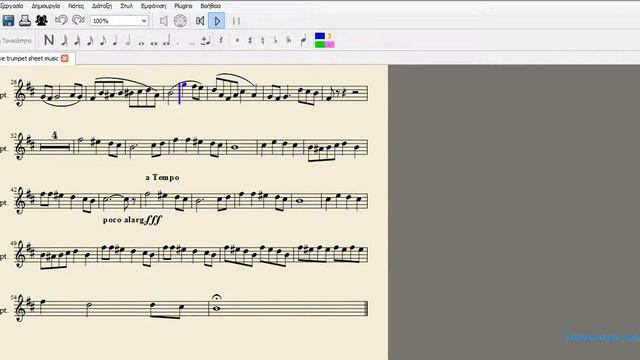Image resolution: width=640 pixels, height=360 pixels.
Task: Open the Εμφάνιση menu
Action: pos(153,6)
